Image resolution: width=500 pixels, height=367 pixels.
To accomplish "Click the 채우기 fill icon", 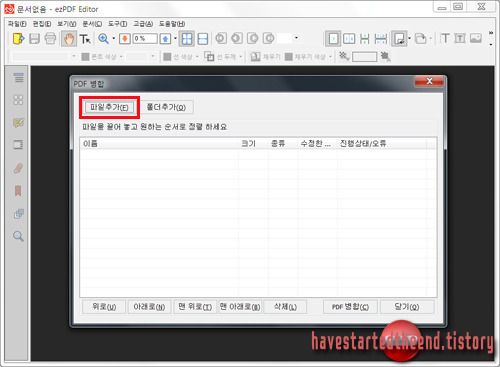I will pyautogui.click(x=255, y=57).
